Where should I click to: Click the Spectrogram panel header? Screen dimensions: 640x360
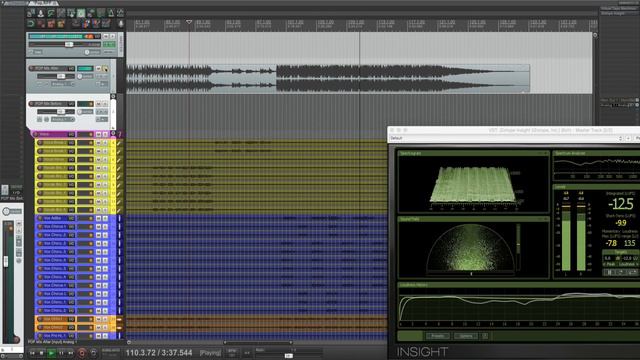pos(473,153)
